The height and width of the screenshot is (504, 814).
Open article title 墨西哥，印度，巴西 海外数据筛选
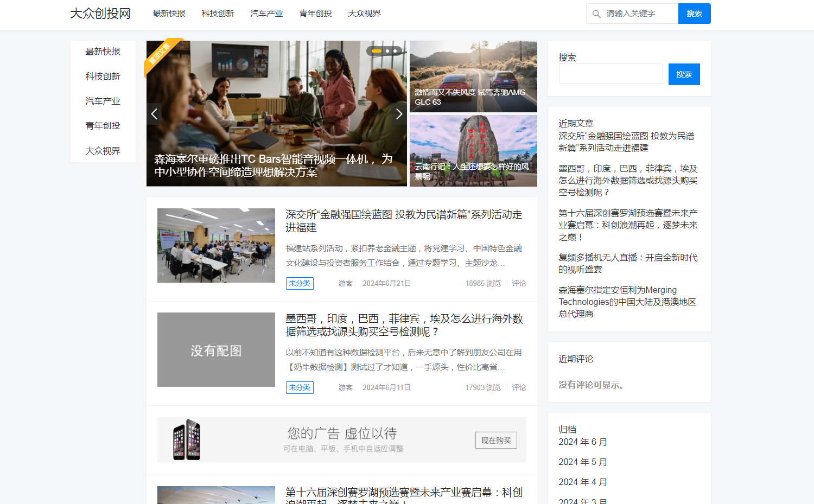(x=404, y=325)
